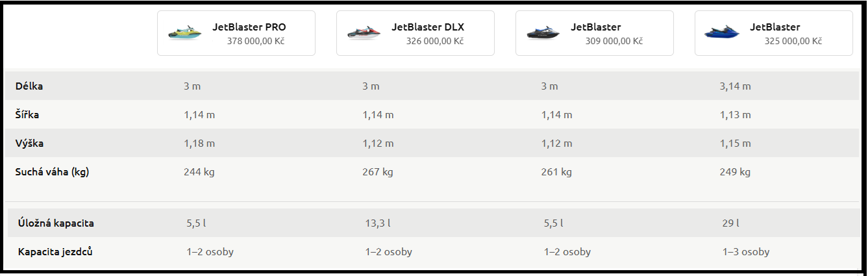Image resolution: width=868 pixels, height=276 pixels.
Task: Click the 309 000,00 Kč price
Action: pos(614,41)
